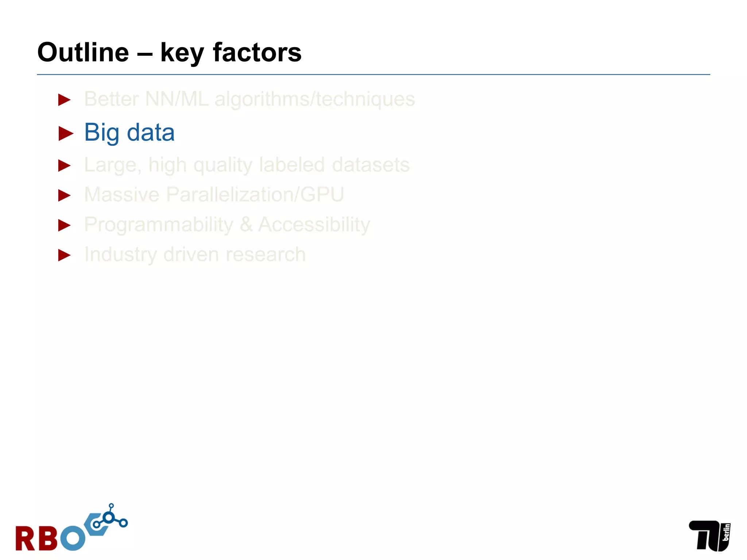This screenshot has width=747, height=560.
Task: Click the Industry driven research text
Action: [195, 254]
